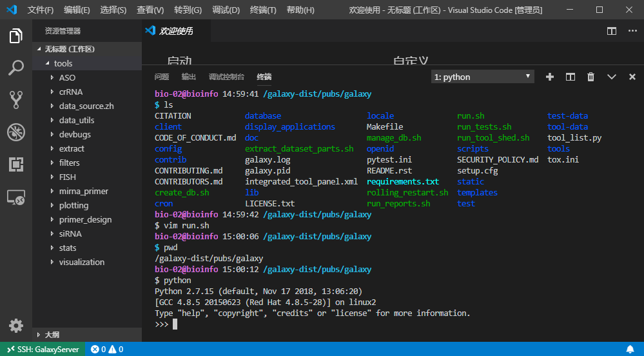Click the terminal input at >>> prompt

click(x=175, y=324)
